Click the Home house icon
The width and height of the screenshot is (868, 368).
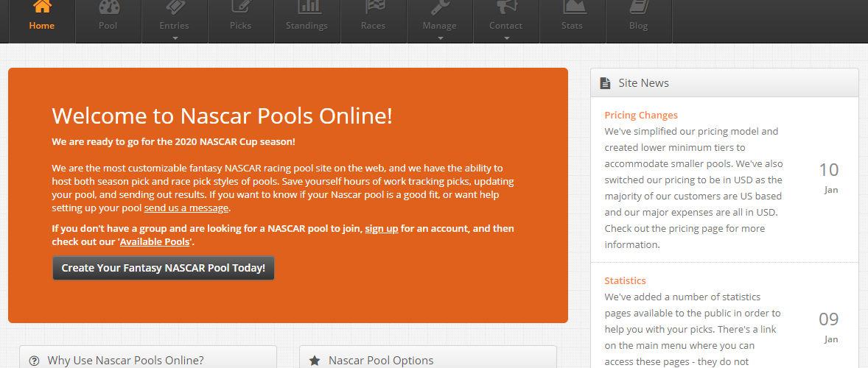tap(42, 6)
